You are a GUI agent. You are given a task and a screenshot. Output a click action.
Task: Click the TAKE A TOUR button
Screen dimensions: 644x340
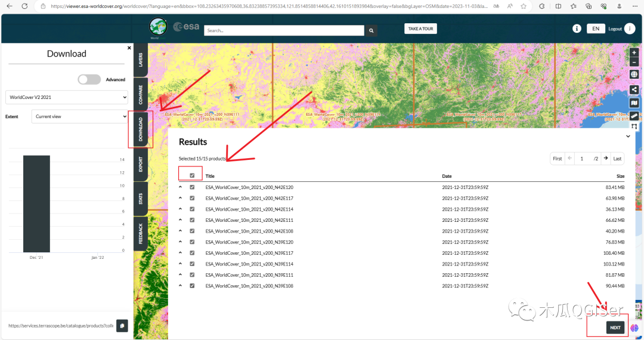tap(420, 29)
